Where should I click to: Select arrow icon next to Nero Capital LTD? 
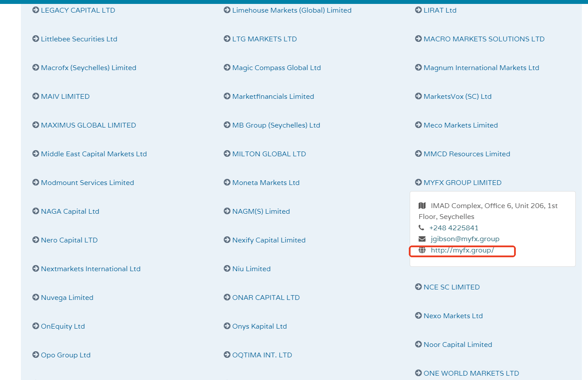(x=36, y=240)
